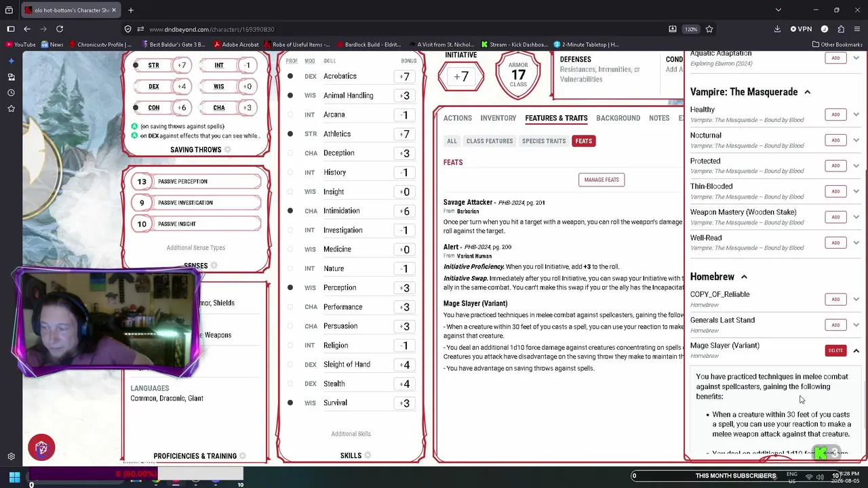Viewport: 868px width, 488px height.
Task: Switch to the Actions tab
Action: click(x=458, y=118)
